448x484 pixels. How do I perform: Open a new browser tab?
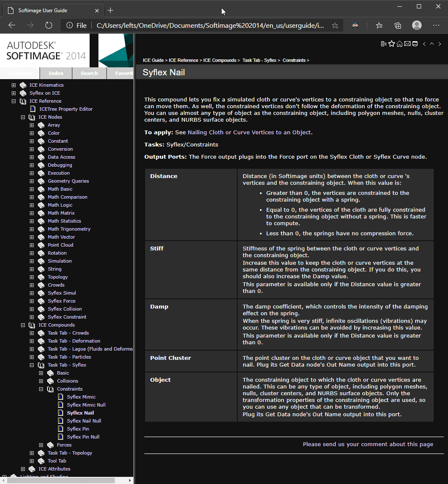coord(111,11)
